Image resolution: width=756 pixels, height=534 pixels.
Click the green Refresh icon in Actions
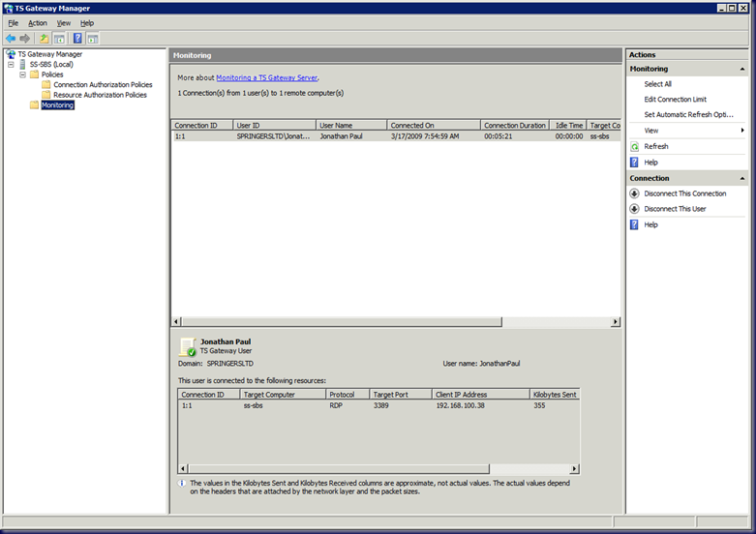(635, 146)
